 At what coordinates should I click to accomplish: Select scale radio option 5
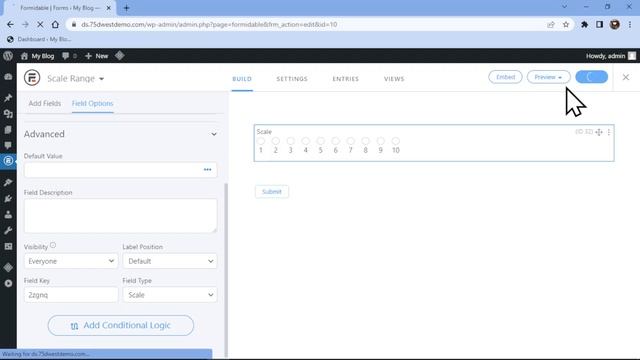pyautogui.click(x=321, y=141)
